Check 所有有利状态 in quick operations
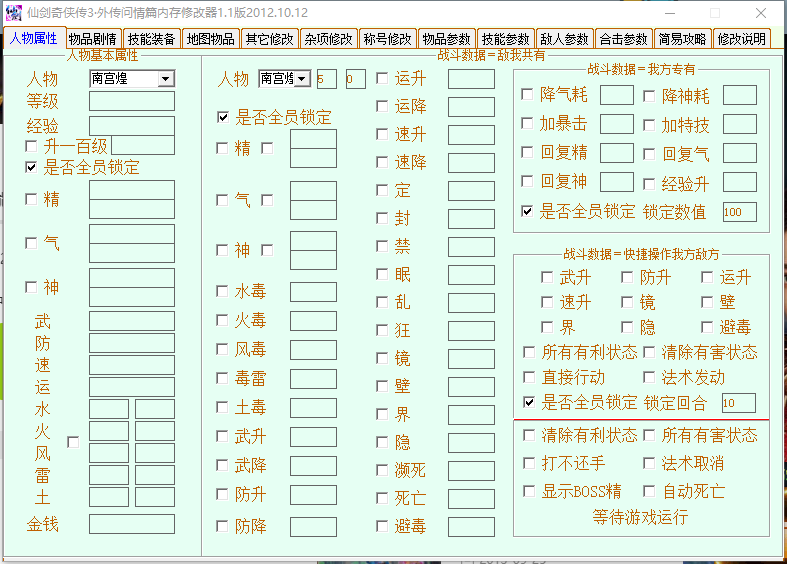787x564 pixels. pyautogui.click(x=529, y=352)
